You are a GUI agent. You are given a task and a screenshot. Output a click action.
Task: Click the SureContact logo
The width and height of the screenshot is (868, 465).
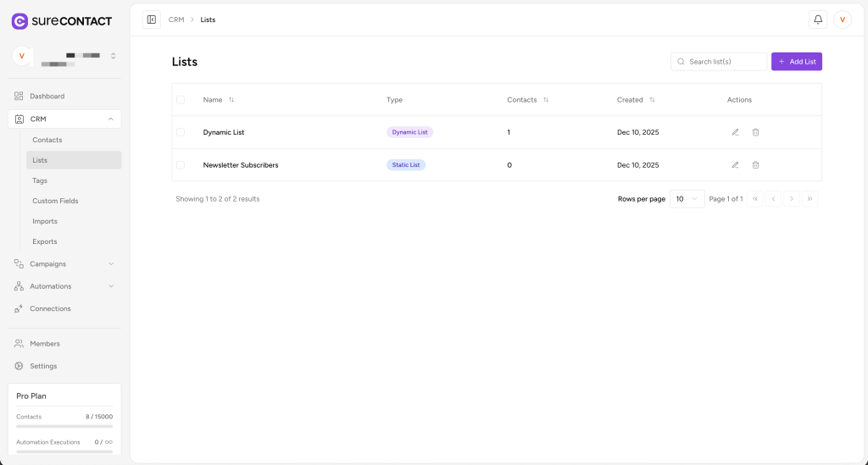point(61,21)
